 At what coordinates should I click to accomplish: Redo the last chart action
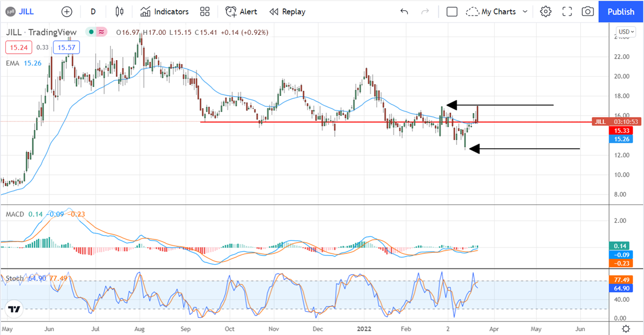pos(425,11)
